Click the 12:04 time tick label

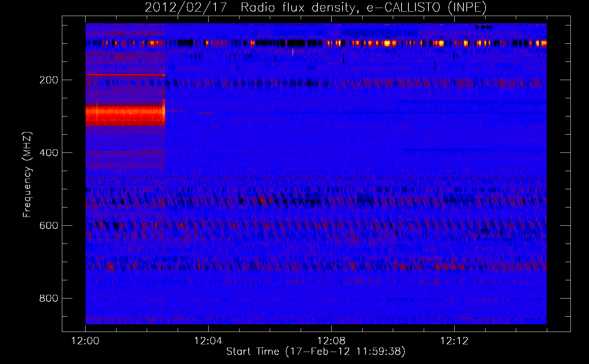(x=208, y=341)
